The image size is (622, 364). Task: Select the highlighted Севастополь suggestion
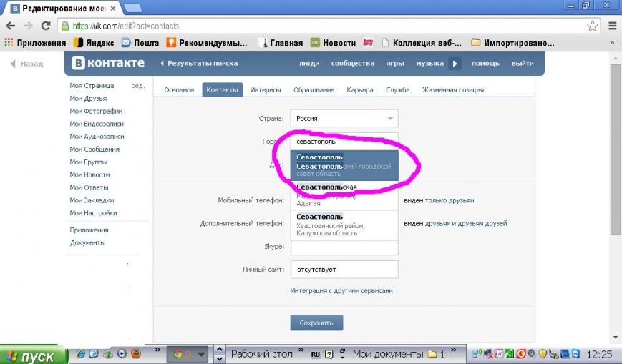344,165
